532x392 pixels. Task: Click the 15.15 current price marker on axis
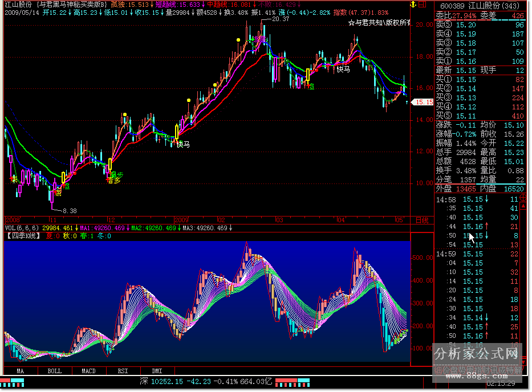423,102
